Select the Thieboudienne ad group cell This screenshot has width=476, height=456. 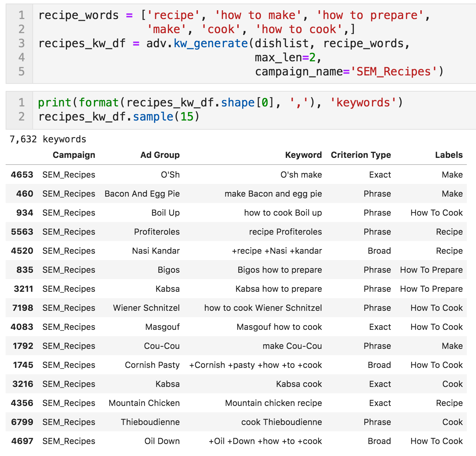coord(150,422)
